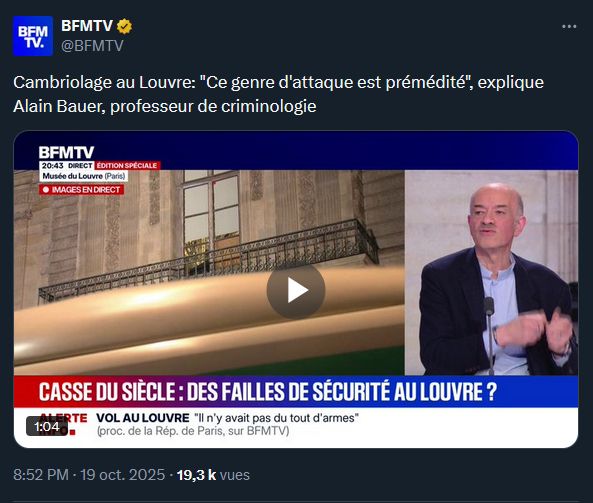
Task: Click the BFMTV logo inside the video
Action: 66,152
